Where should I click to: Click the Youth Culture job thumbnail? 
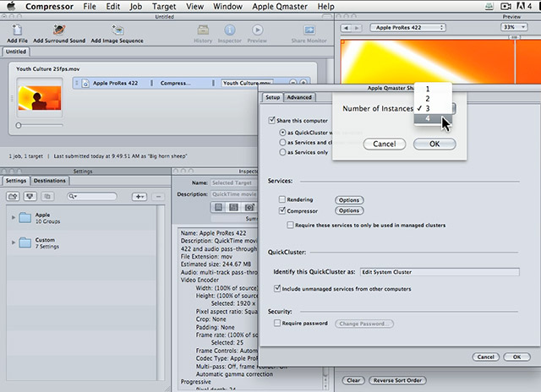pos(40,98)
